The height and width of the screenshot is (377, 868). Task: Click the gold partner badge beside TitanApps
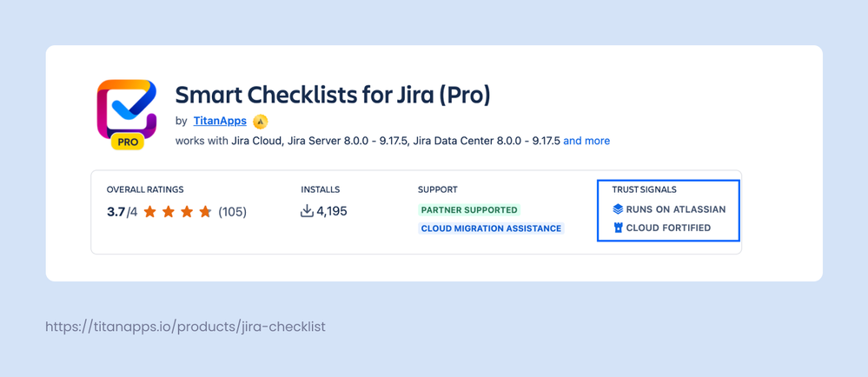coord(260,122)
